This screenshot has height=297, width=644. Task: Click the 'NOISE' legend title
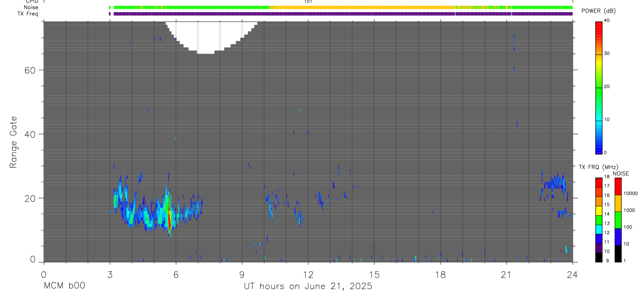pyautogui.click(x=620, y=173)
